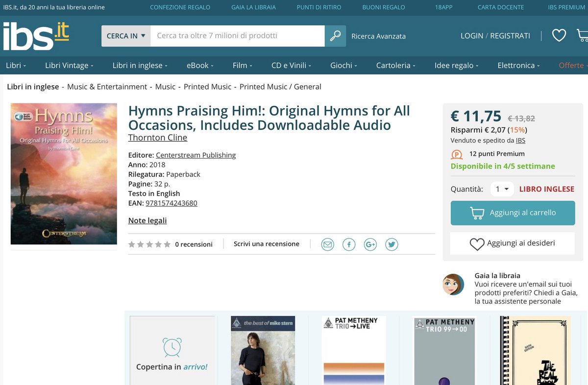Expand the Film menu
Viewport: 588px width, 385px height.
[x=243, y=65]
